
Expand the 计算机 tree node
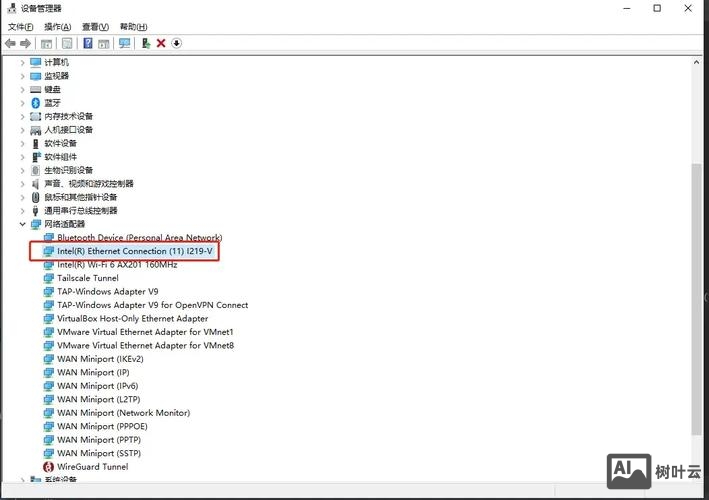[x=22, y=62]
